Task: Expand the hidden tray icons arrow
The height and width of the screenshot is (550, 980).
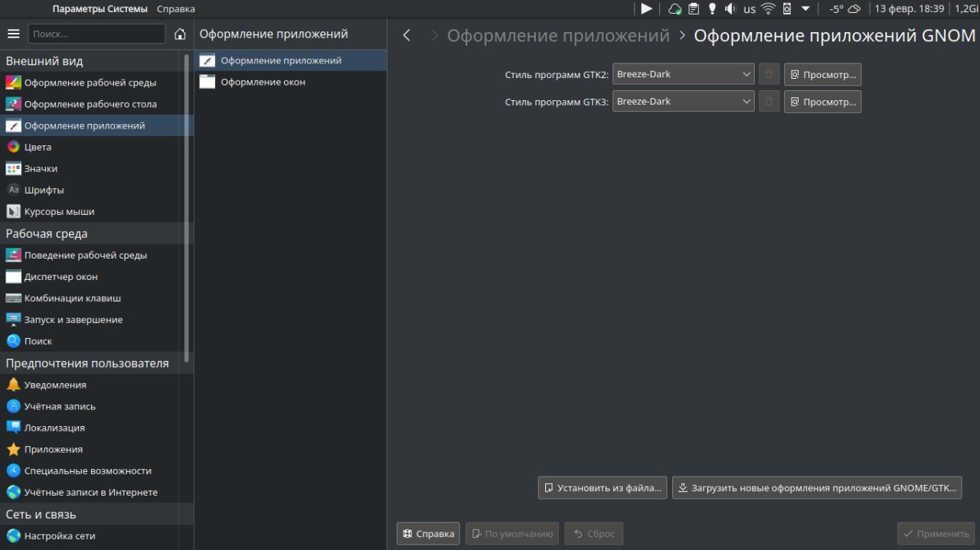Action: (805, 9)
